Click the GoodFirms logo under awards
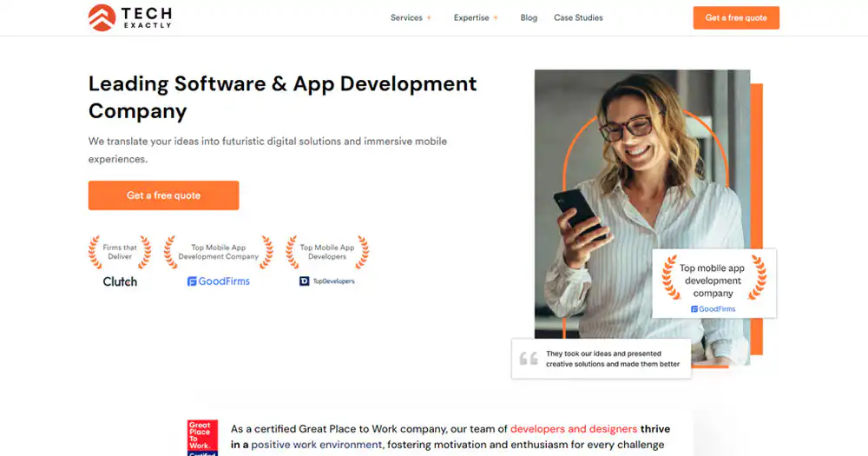868x456 pixels. tap(218, 281)
